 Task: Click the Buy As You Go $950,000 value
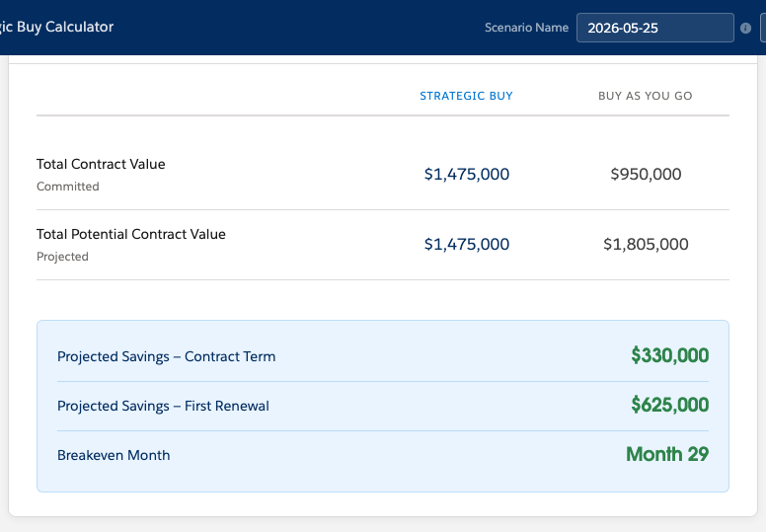[646, 175]
